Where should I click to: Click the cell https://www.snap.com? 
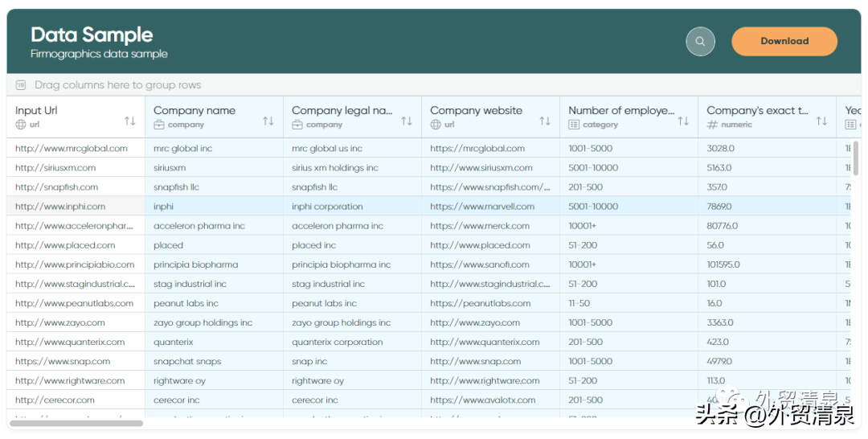tap(76, 362)
